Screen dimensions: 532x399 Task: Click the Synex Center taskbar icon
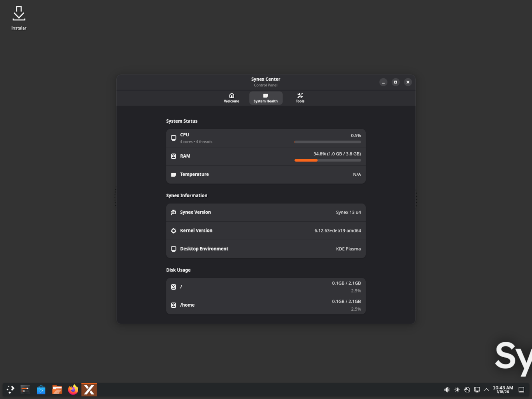[89, 389]
